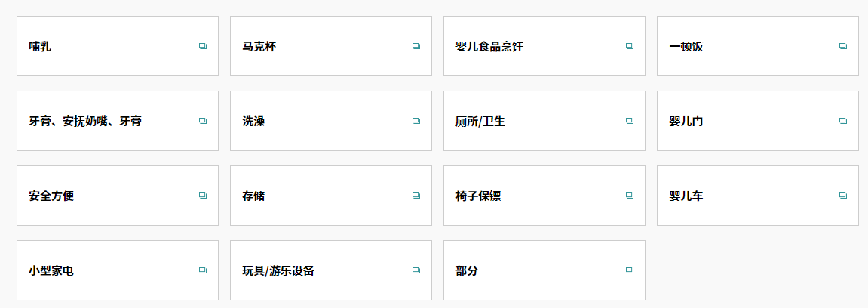Open the 牙膏、安抚奶嘴、牙膏 category
The image size is (868, 308).
coord(118,121)
